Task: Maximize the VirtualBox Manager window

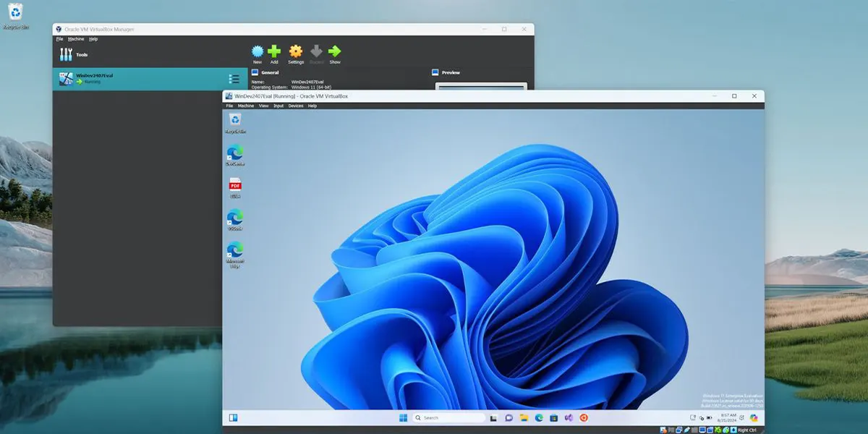Action: pos(504,29)
